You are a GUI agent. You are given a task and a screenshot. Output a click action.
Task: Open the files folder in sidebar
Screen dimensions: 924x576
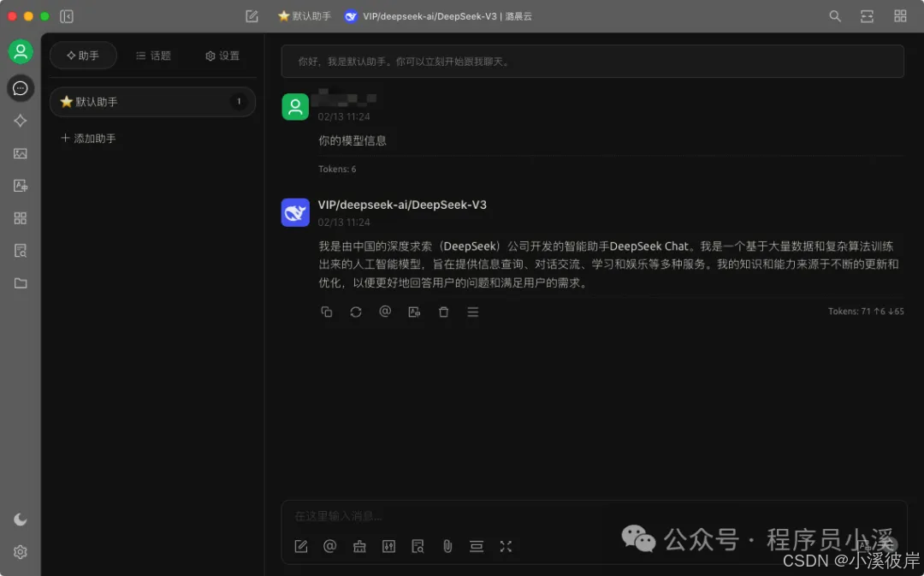click(21, 283)
